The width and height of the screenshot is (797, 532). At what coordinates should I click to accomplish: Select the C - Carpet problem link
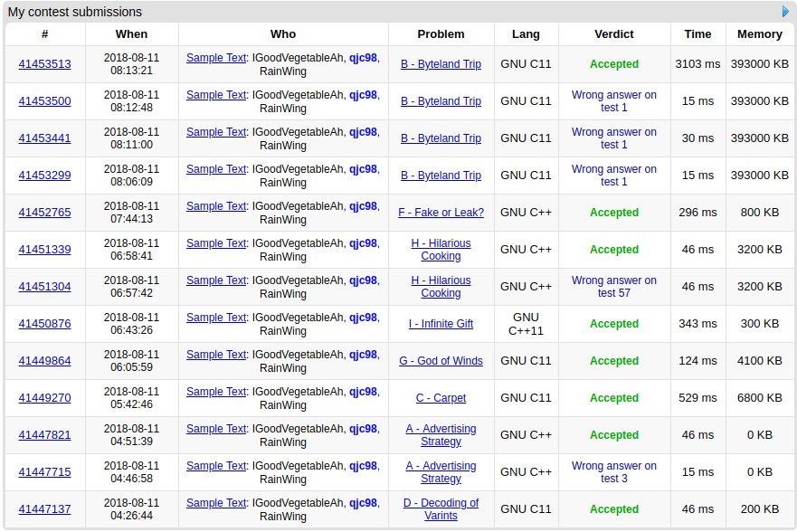point(441,398)
